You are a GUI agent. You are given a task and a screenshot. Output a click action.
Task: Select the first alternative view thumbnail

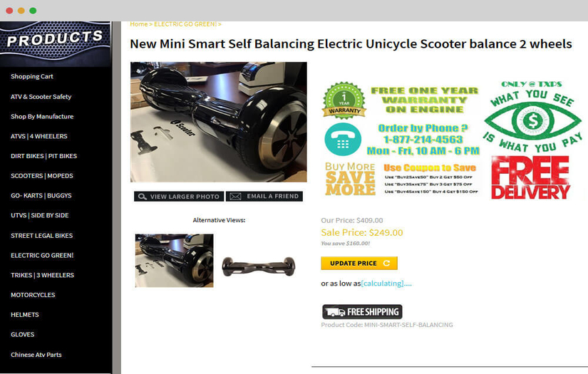click(x=175, y=261)
